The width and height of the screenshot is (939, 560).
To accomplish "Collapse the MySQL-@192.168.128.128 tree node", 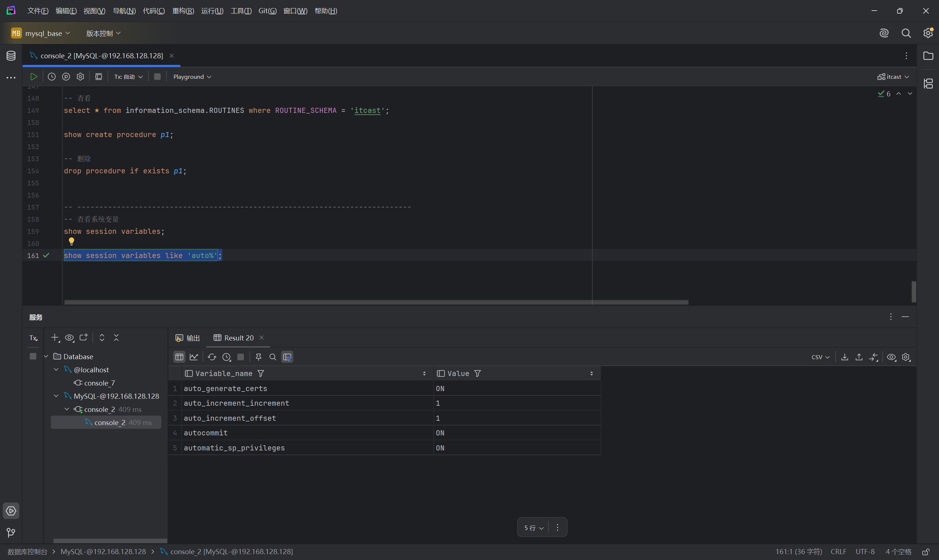I will [56, 396].
